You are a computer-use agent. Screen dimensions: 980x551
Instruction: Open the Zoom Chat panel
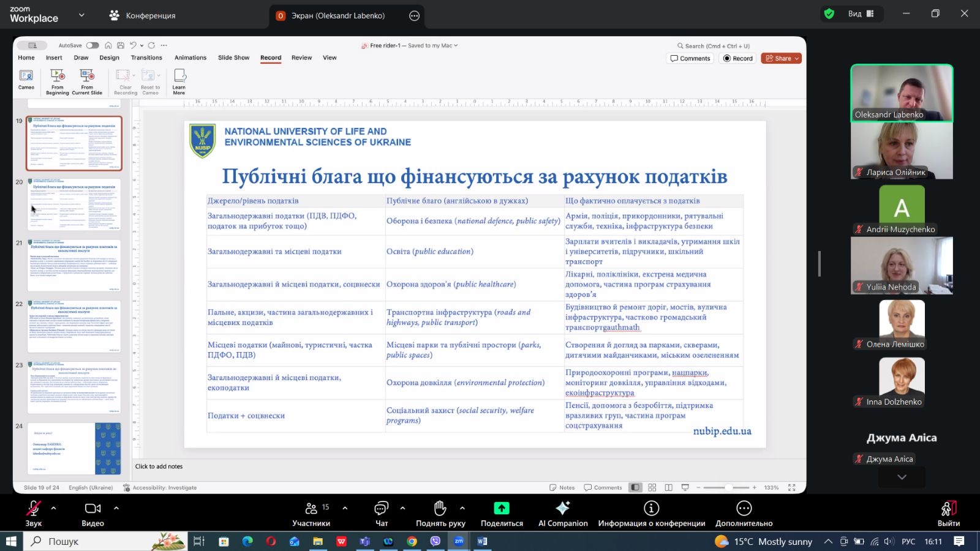coord(381,509)
